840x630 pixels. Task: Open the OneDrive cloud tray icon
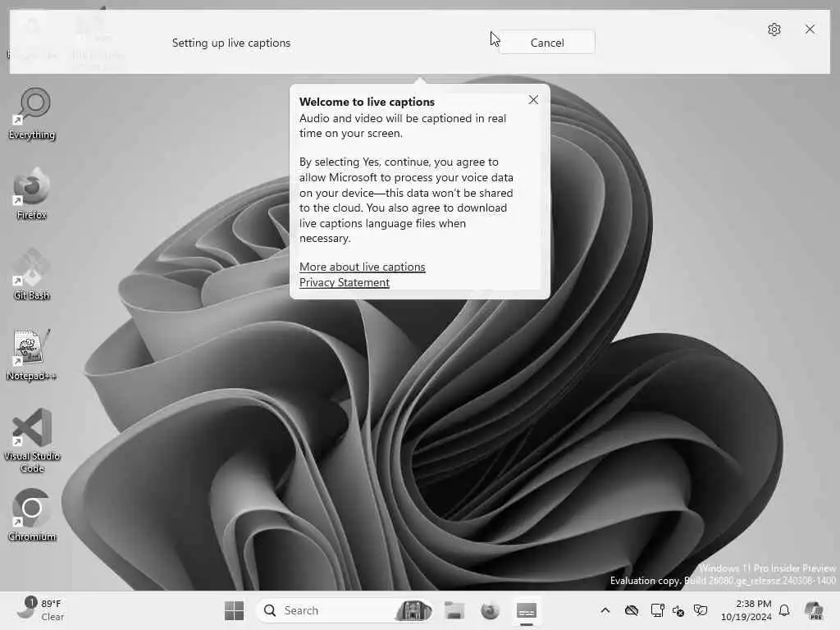pyautogui.click(x=632, y=610)
